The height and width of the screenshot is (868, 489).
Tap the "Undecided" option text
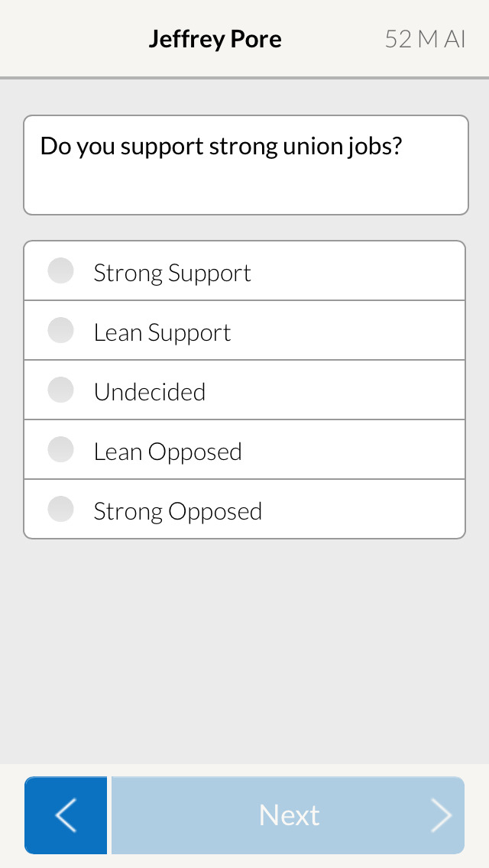(x=150, y=392)
